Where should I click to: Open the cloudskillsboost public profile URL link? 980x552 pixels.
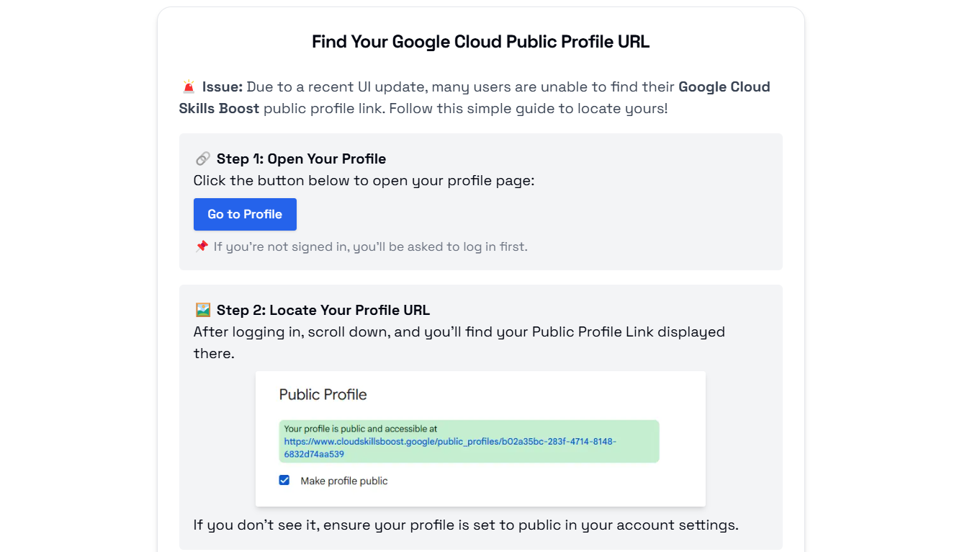click(451, 443)
